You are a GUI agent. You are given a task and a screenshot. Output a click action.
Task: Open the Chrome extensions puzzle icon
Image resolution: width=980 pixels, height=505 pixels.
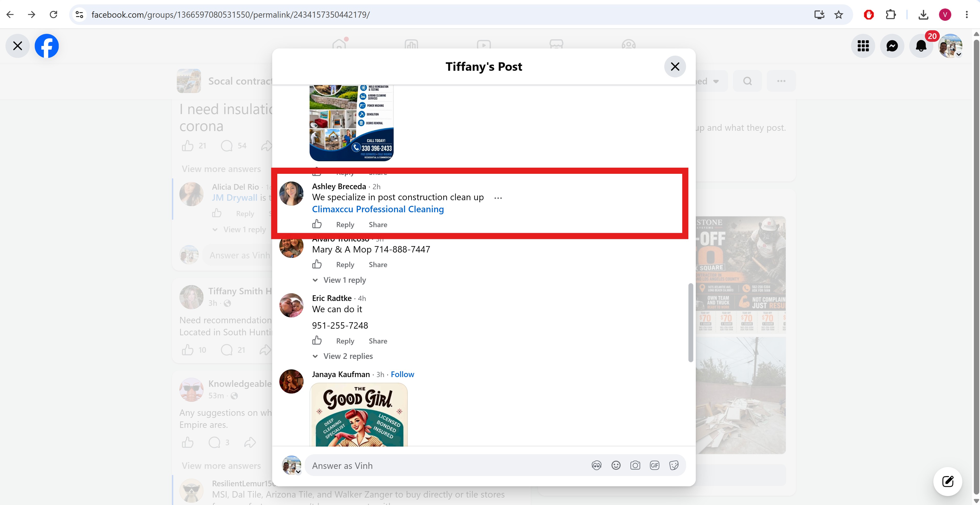click(891, 14)
